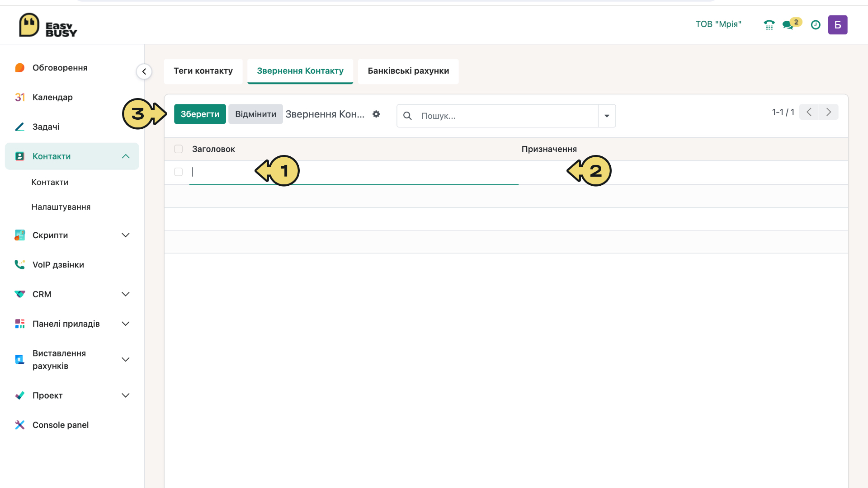Open the user avatar Б menu

click(838, 25)
